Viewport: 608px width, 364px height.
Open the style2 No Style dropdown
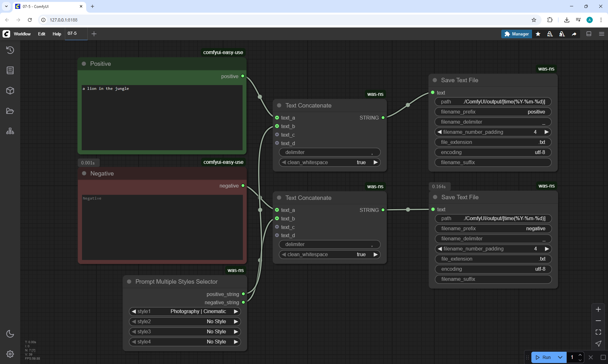point(185,322)
